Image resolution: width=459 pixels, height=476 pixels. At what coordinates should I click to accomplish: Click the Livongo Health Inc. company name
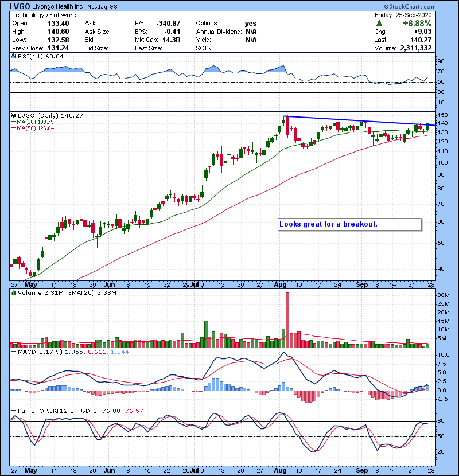(59, 6)
